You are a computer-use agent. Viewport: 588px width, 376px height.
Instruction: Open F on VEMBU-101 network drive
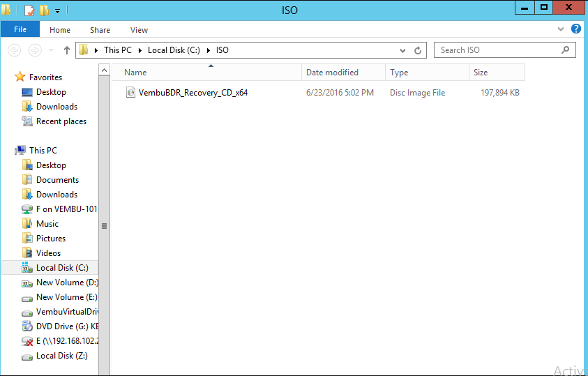tap(67, 209)
